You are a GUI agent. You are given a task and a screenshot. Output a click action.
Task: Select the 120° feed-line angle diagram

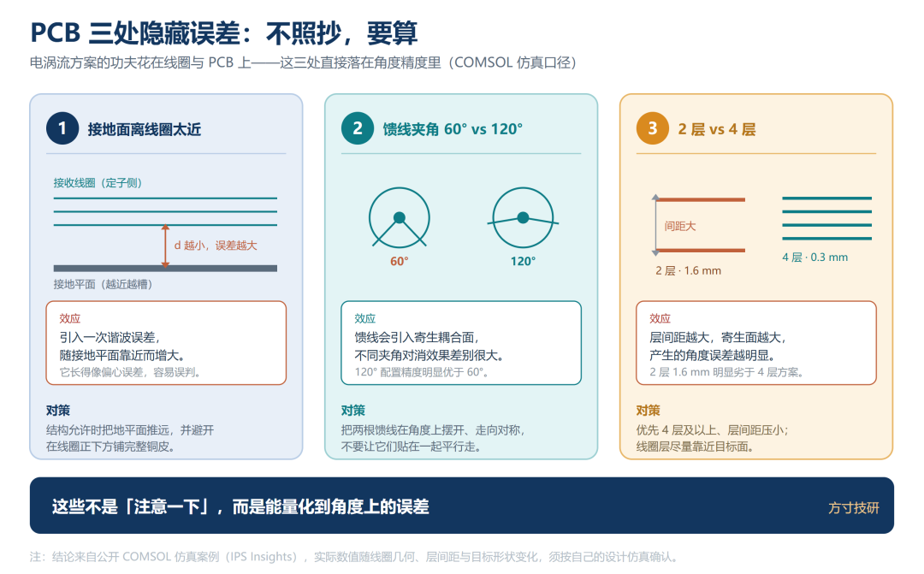(524, 217)
